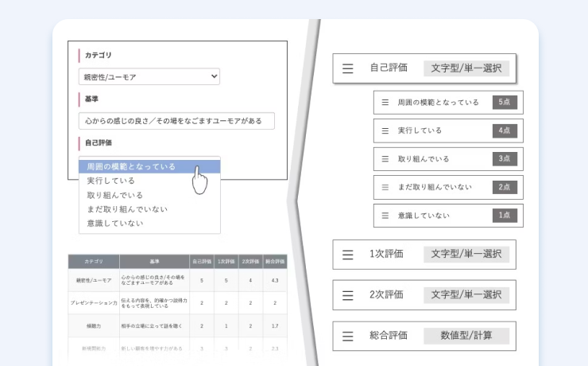The image size is (588, 366).
Task: Choose 実行している from the dropdown list
Action: (x=149, y=181)
